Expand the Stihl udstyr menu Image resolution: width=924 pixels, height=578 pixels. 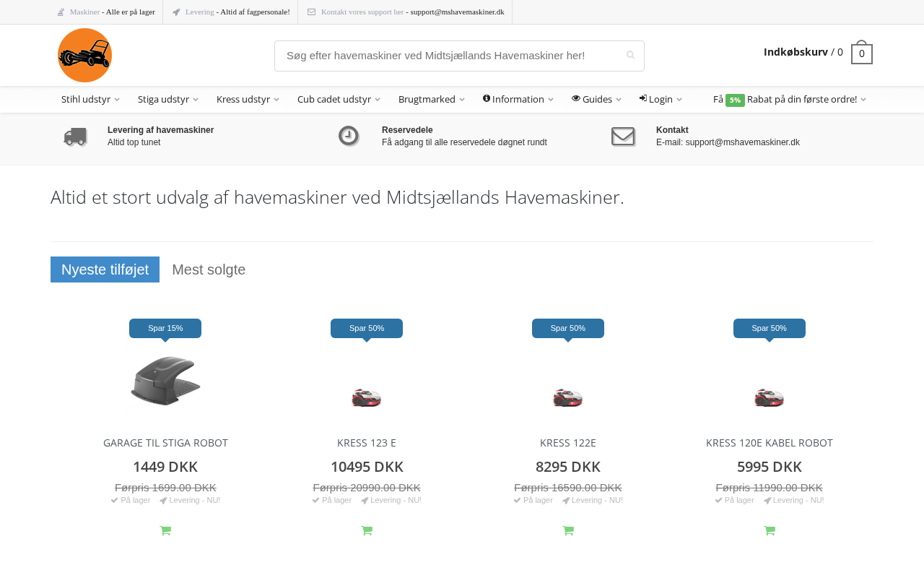(90, 100)
